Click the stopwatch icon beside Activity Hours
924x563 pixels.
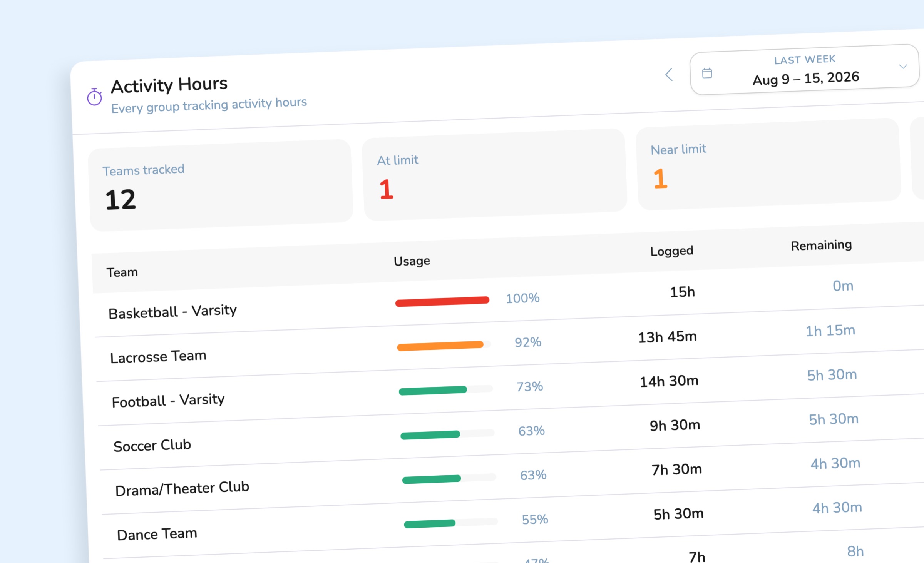pos(94,97)
